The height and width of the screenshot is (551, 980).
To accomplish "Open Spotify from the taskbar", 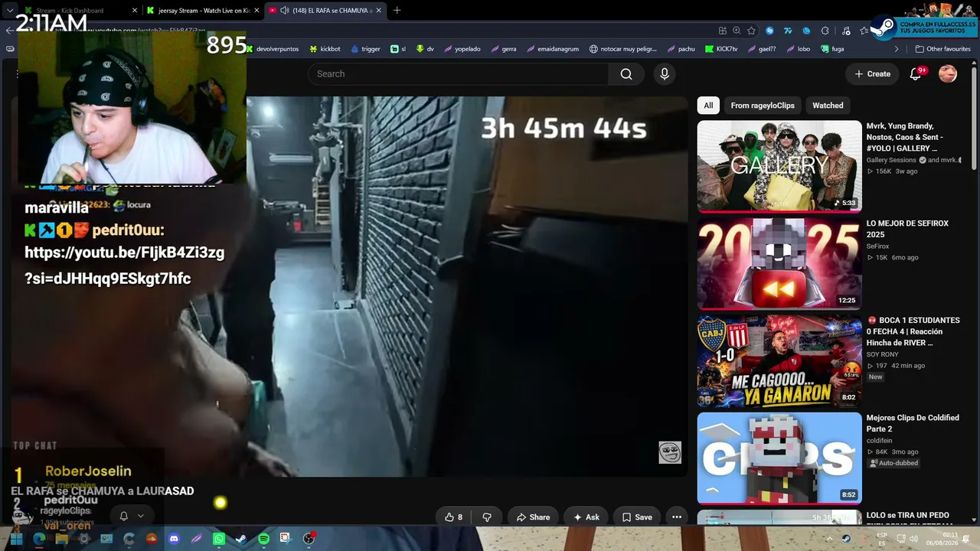I will (x=263, y=539).
